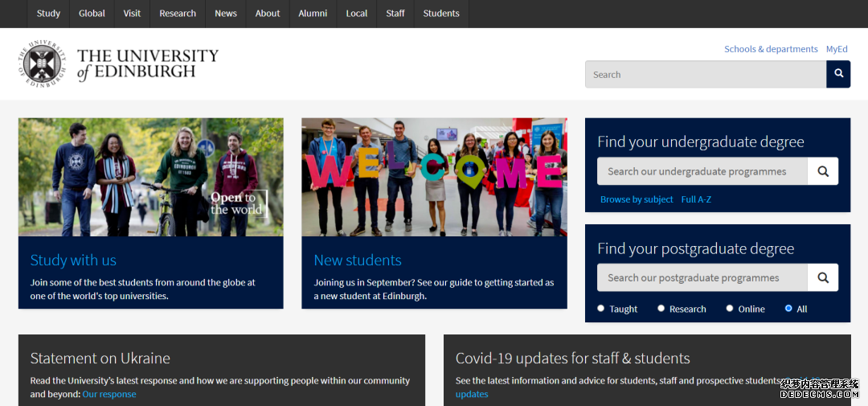The height and width of the screenshot is (406, 868).
Task: Select the Research radio button
Action: pos(661,309)
